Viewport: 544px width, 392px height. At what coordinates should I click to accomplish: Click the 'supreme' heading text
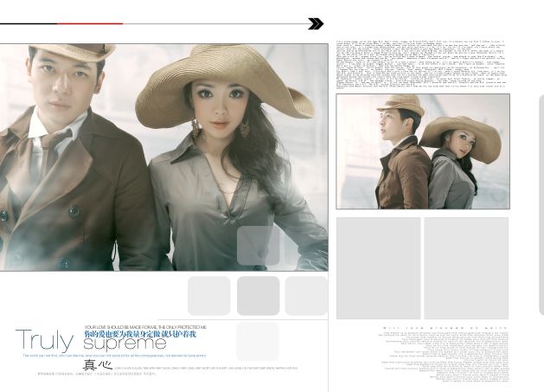125,344
